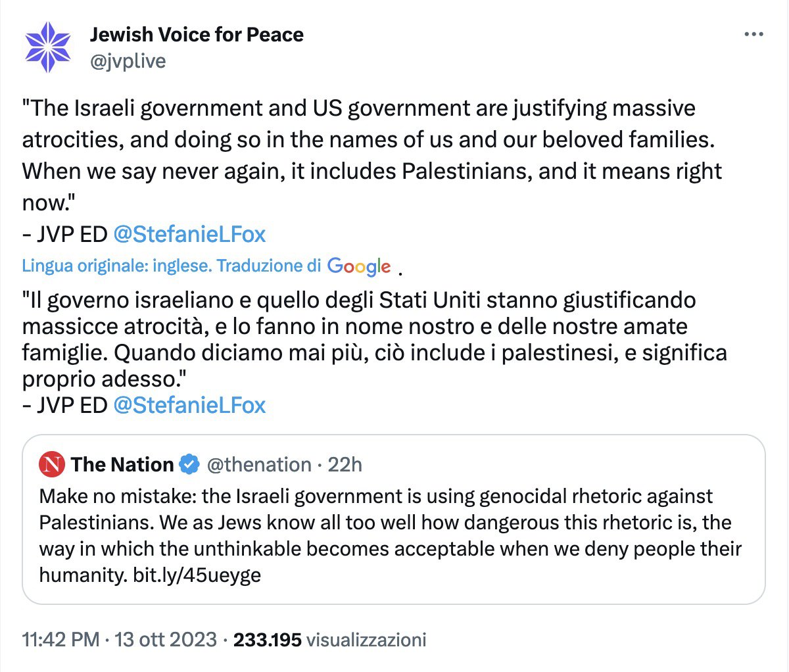Click the 13 ott 2023 date

tap(166, 639)
